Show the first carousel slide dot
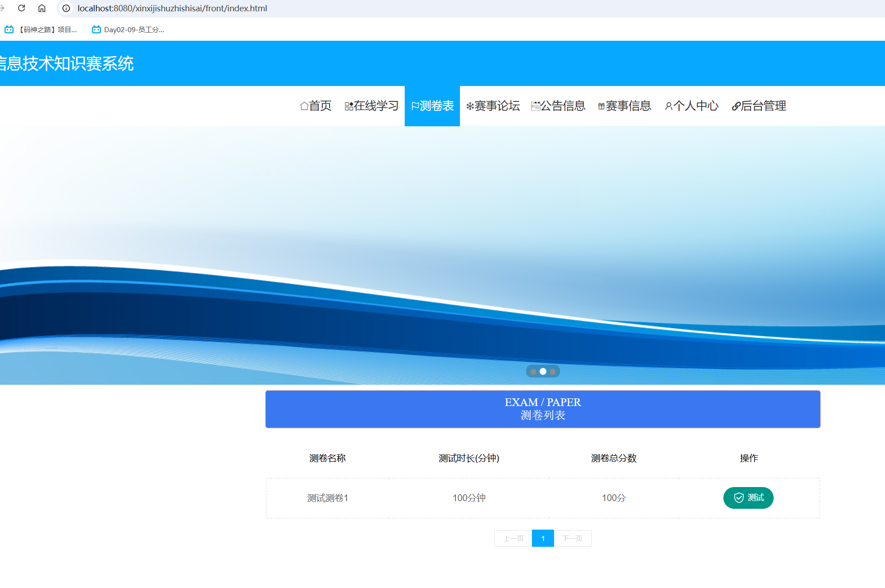885x588 pixels. [533, 372]
